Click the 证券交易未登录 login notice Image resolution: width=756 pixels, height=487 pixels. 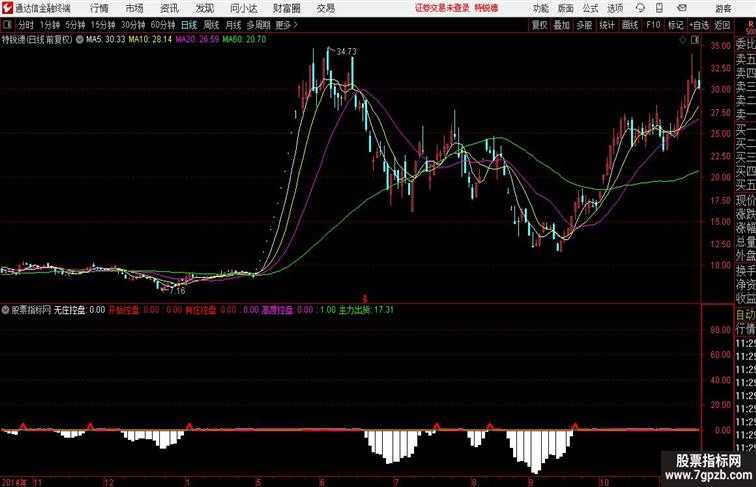442,8
